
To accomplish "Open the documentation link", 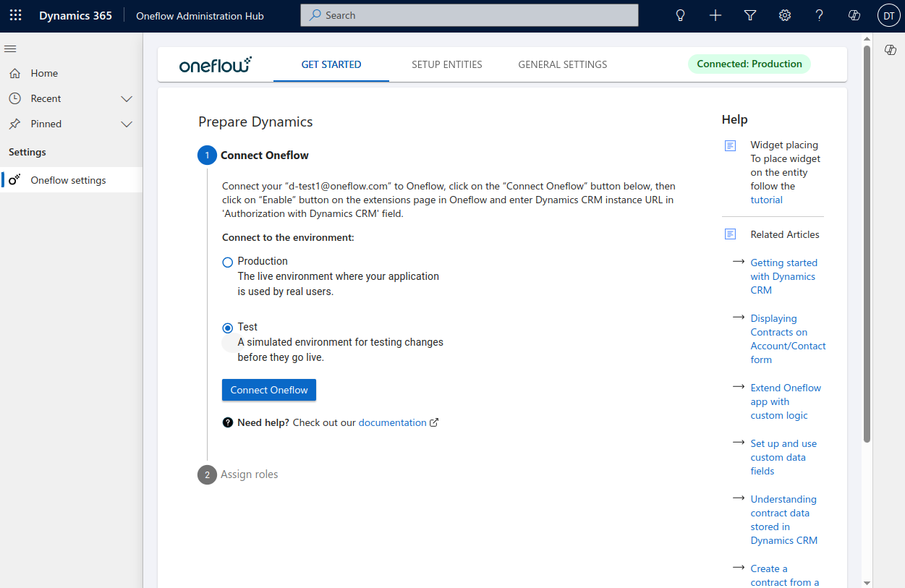I will (393, 422).
